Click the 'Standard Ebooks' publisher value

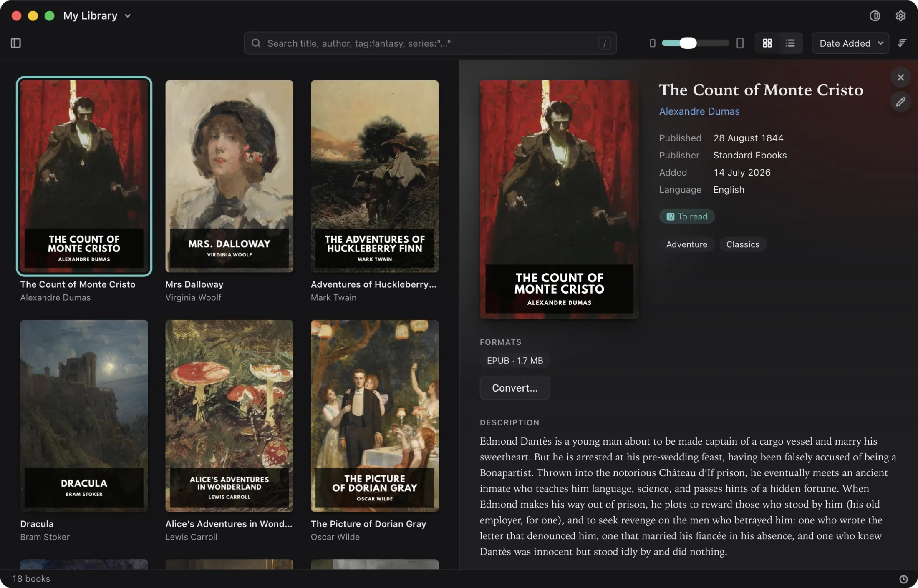[749, 155]
